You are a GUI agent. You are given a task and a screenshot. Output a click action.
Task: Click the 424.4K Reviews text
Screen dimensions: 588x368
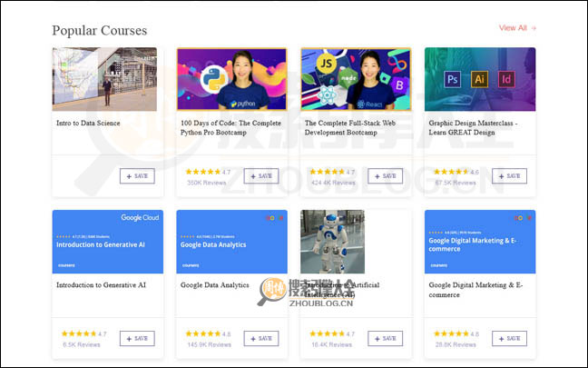[x=333, y=183]
